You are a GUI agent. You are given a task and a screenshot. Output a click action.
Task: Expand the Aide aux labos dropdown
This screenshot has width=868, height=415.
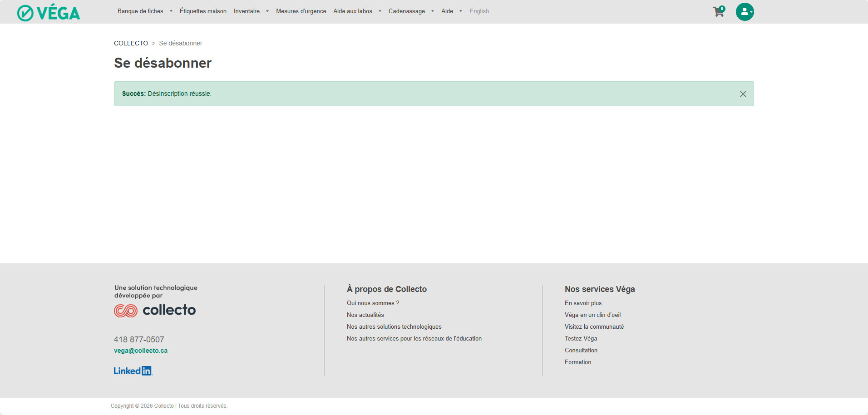point(357,11)
